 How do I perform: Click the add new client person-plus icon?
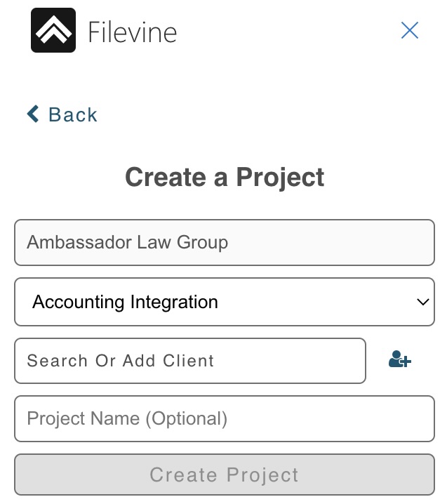click(400, 359)
